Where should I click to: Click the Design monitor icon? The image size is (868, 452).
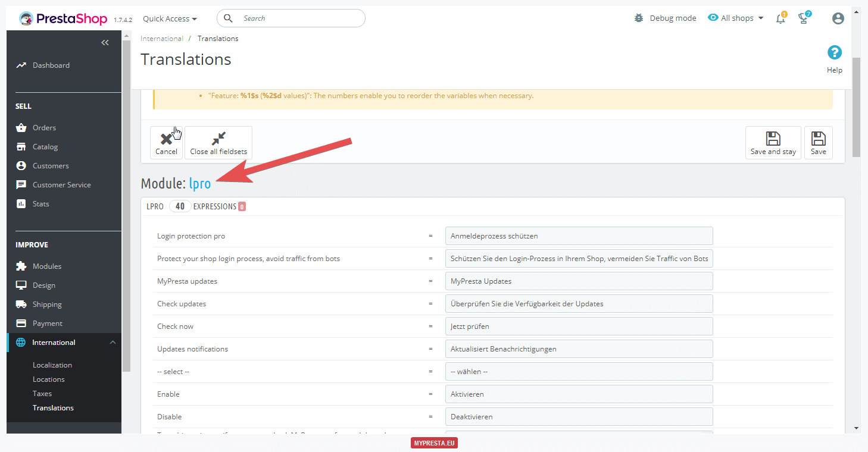coord(21,285)
